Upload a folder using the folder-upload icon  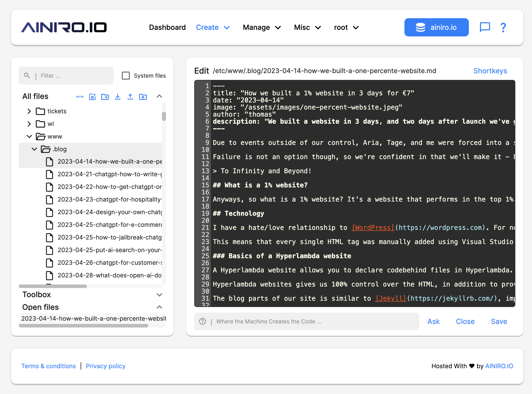143,97
